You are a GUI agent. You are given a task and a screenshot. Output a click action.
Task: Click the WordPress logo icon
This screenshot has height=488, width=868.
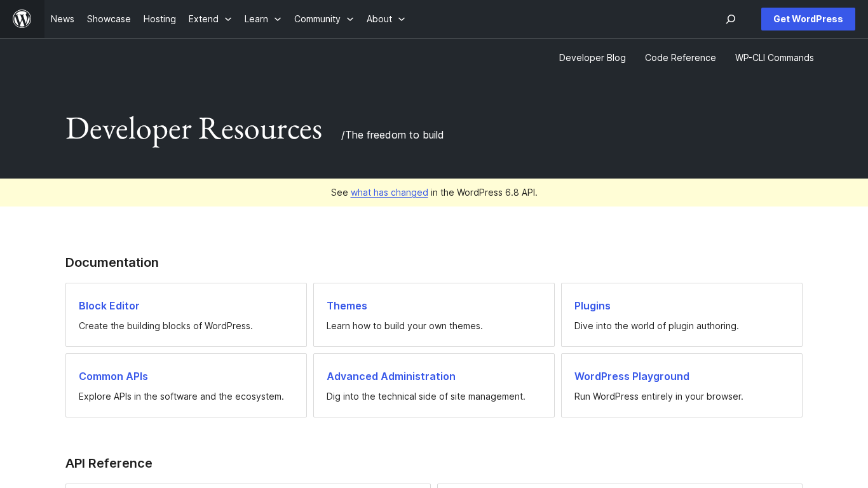[x=22, y=19]
